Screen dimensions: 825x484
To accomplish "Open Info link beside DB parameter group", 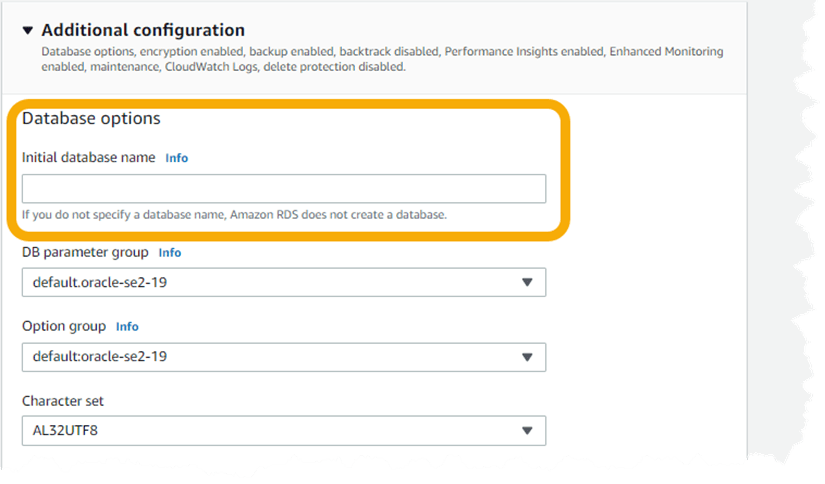I will [169, 253].
